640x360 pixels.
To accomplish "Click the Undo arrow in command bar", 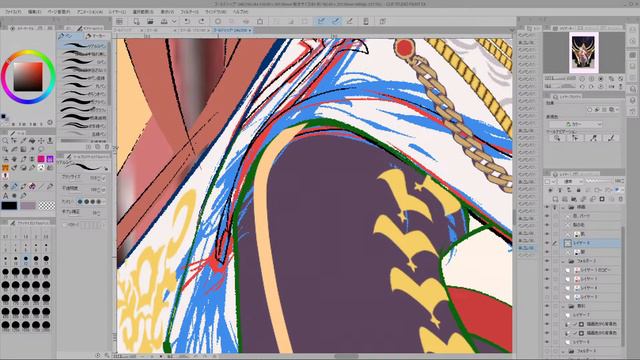I will click(x=187, y=21).
